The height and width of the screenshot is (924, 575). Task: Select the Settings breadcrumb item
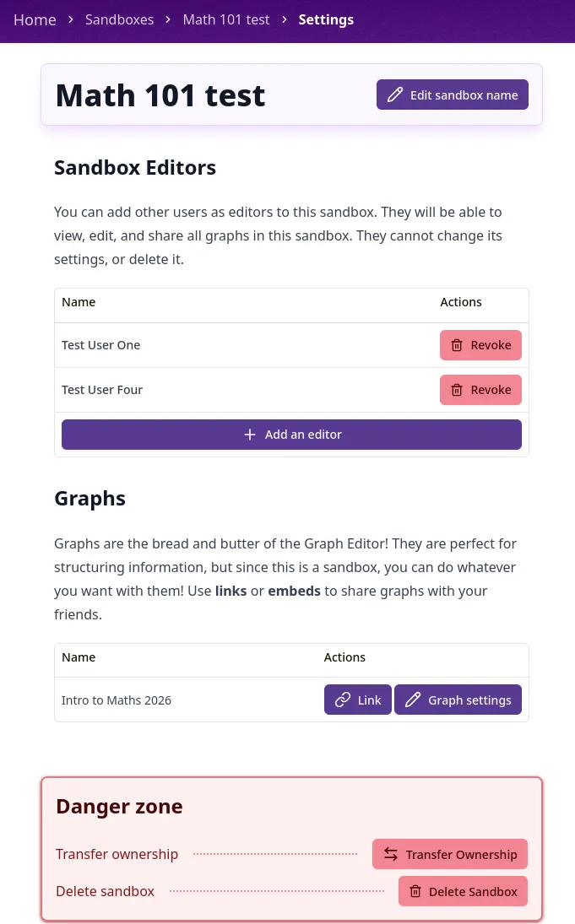(326, 20)
